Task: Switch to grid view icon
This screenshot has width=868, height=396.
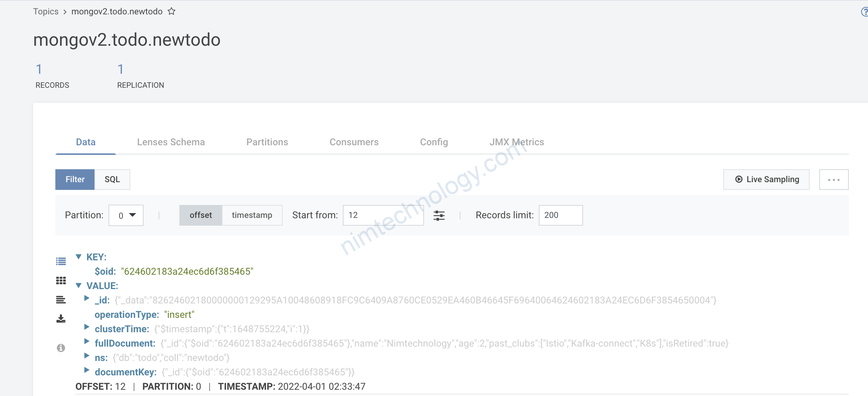Action: [x=61, y=281]
